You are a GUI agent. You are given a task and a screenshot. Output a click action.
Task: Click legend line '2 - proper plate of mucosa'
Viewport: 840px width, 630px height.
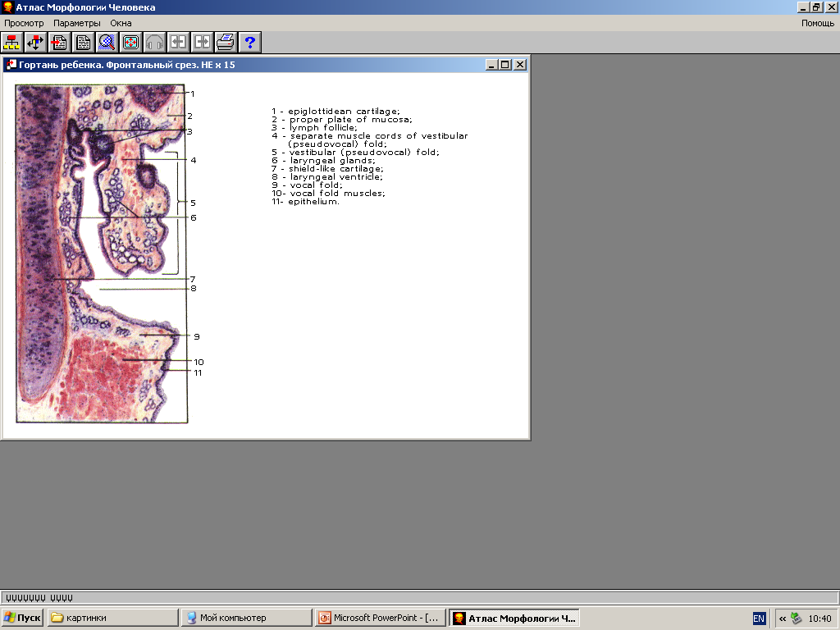pos(342,120)
